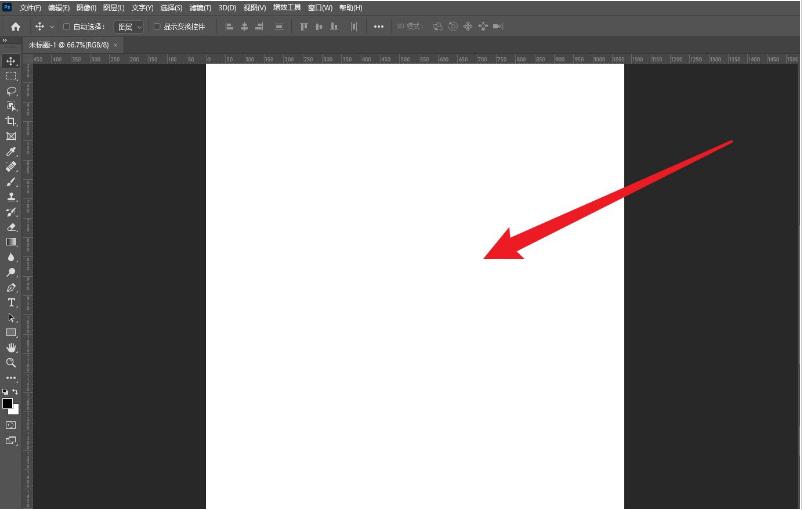Select the Path Selection tool
Image resolution: width=802 pixels, height=510 pixels.
pos(11,318)
